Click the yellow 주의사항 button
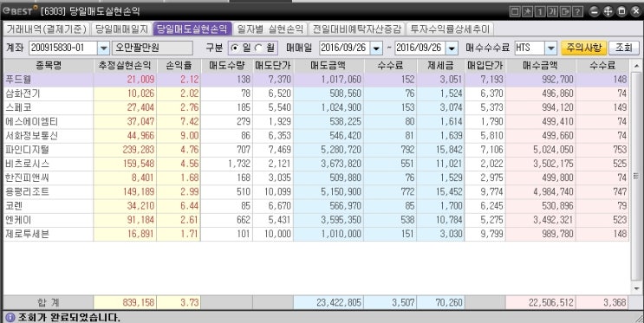Viewport: 644px width, 323px height. tap(583, 48)
